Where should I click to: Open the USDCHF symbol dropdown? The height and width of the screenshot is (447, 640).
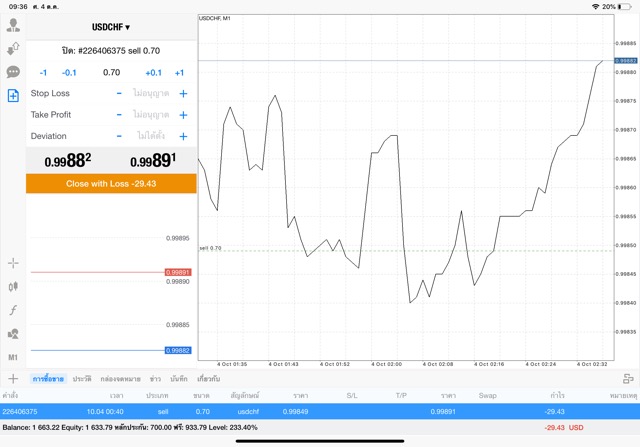[111, 27]
